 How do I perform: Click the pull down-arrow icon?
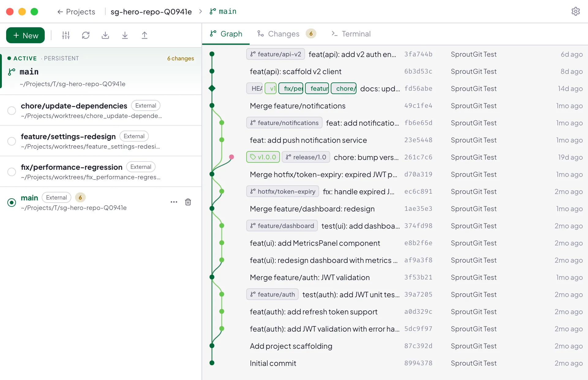point(125,35)
